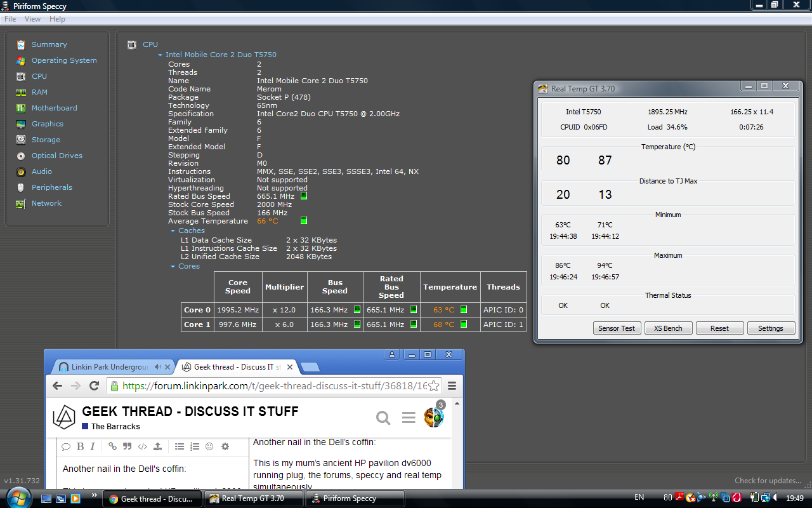812x508 pixels.
Task: Click the preformatted code icon in editor
Action: coord(142,446)
